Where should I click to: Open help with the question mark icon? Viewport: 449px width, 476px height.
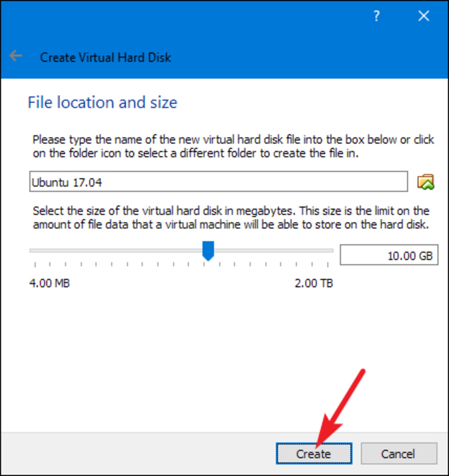pyautogui.click(x=377, y=16)
